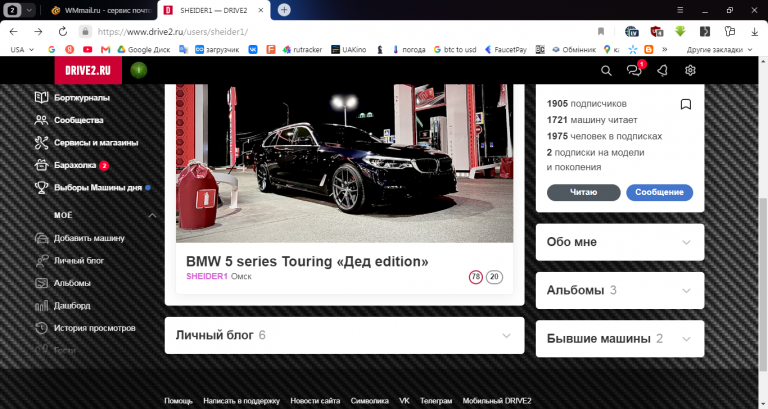Click the page vertical scrollbar
The height and width of the screenshot is (409, 768).
pyautogui.click(x=763, y=284)
